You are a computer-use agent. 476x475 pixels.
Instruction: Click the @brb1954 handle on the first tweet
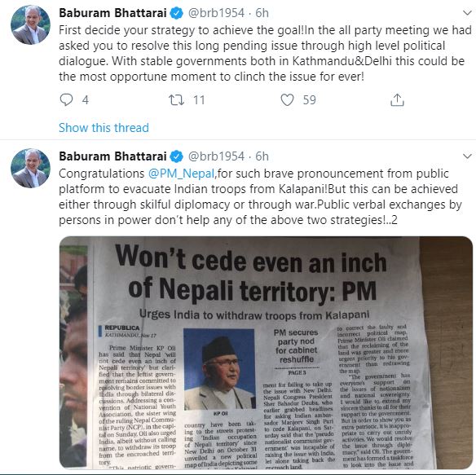click(x=216, y=13)
